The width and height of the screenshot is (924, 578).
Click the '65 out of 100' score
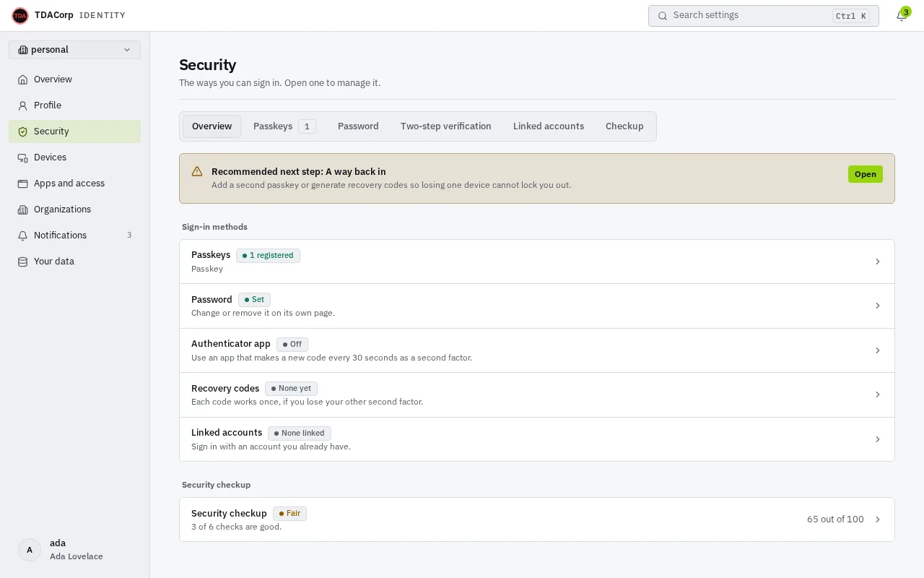pos(835,519)
